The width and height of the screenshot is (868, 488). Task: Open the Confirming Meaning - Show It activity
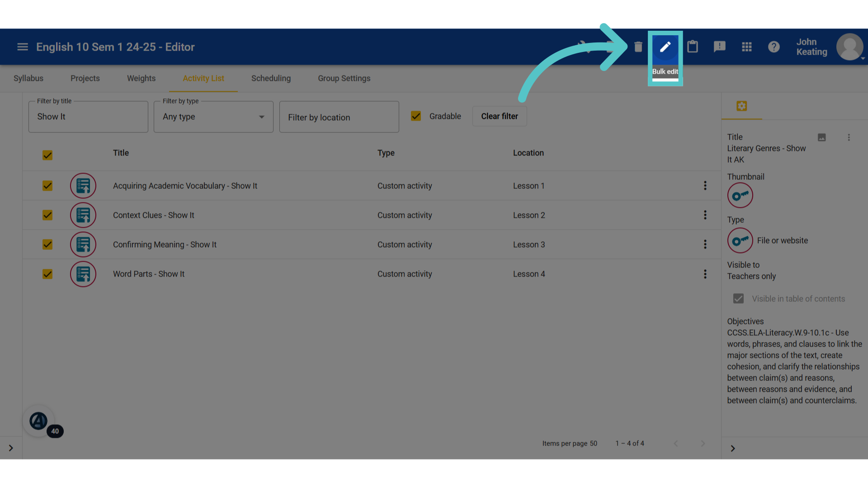(165, 244)
